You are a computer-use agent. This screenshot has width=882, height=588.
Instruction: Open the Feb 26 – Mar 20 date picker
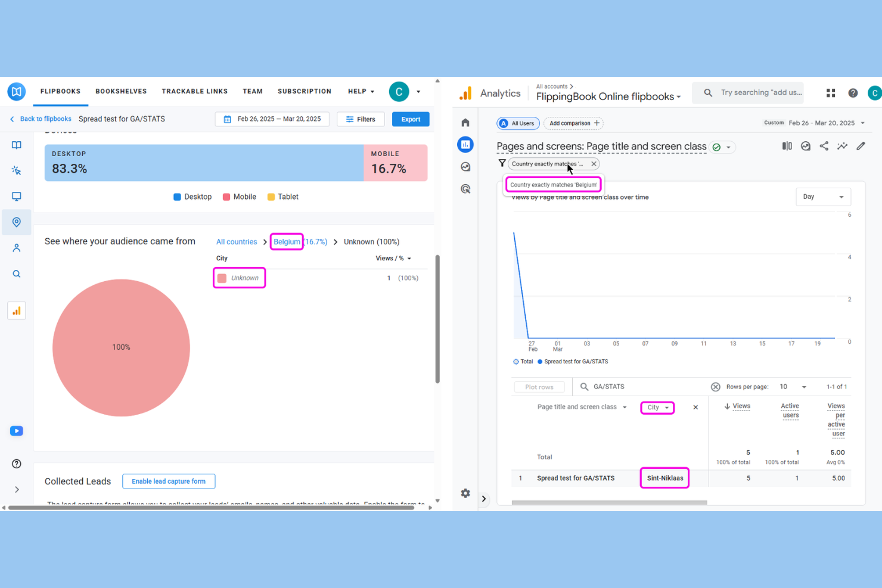click(x=272, y=119)
